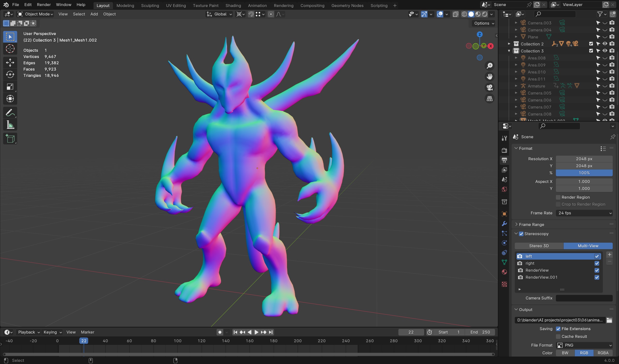Viewport: 619px width, 364px height.
Task: Toggle File Extensions checkbox
Action: pyautogui.click(x=558, y=329)
